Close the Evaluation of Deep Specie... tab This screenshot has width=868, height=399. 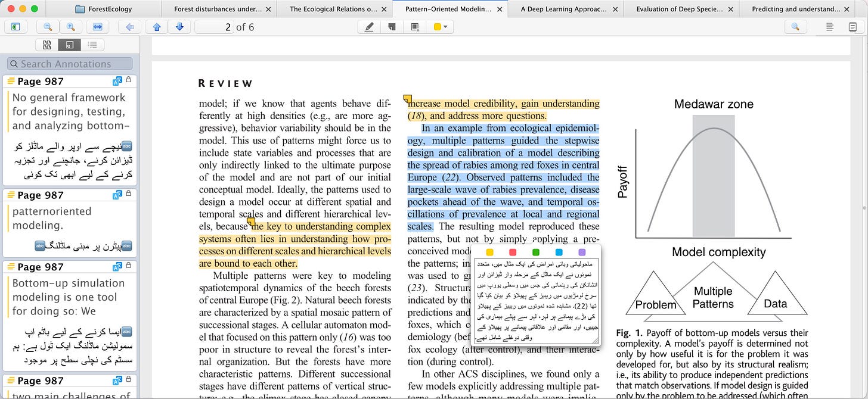point(730,10)
